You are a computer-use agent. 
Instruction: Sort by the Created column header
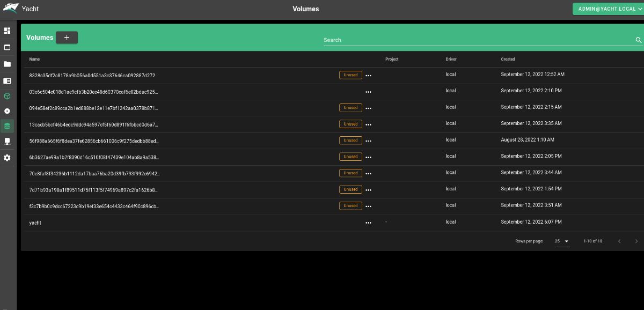[507, 59]
